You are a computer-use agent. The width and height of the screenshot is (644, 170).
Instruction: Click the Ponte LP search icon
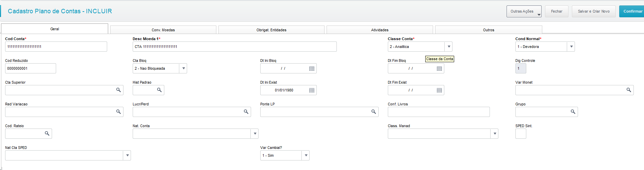point(374,112)
